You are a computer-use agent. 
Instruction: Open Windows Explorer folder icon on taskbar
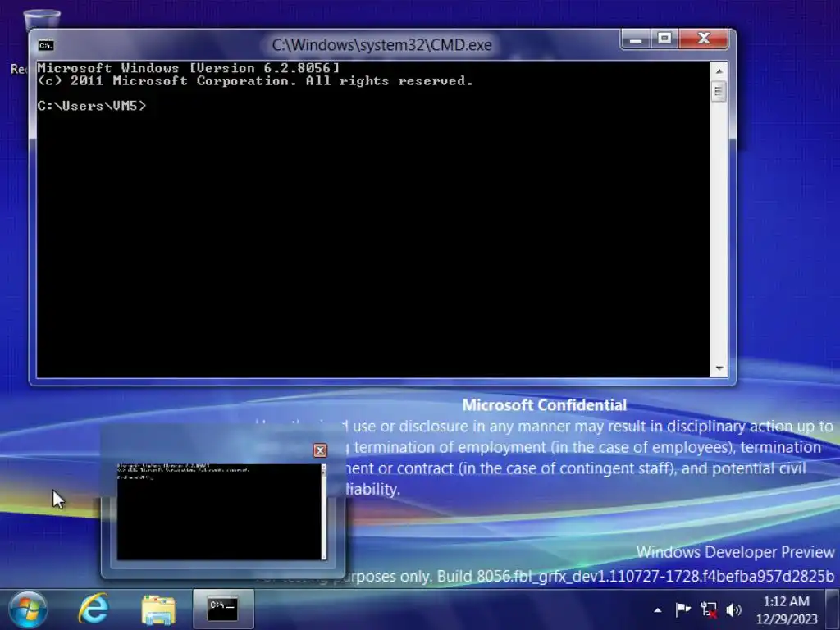(x=158, y=610)
